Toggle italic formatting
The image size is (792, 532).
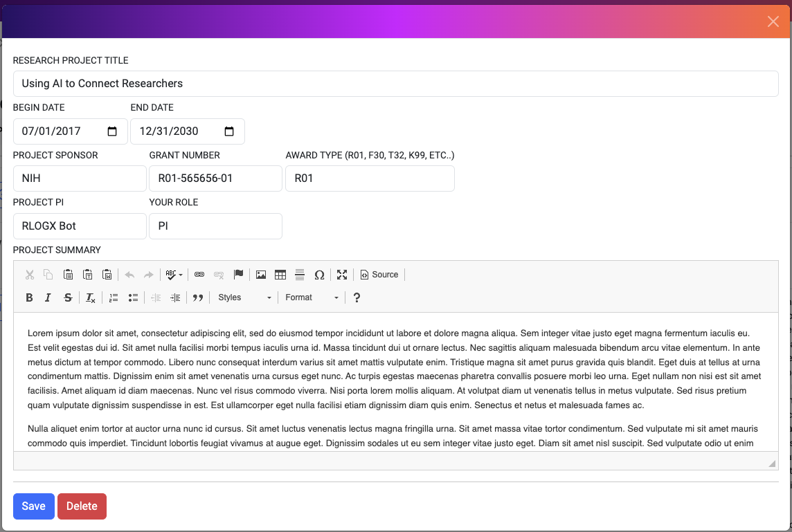(x=48, y=297)
